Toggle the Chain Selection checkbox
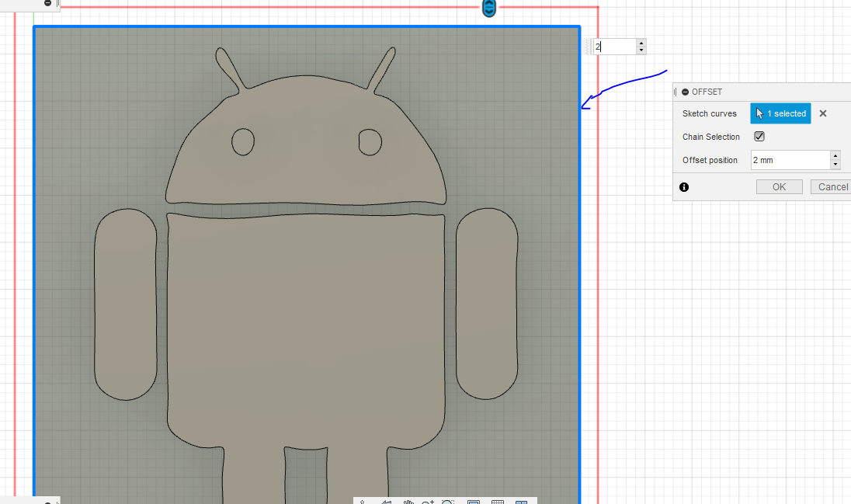Screen dimensions: 851x504 [759, 137]
